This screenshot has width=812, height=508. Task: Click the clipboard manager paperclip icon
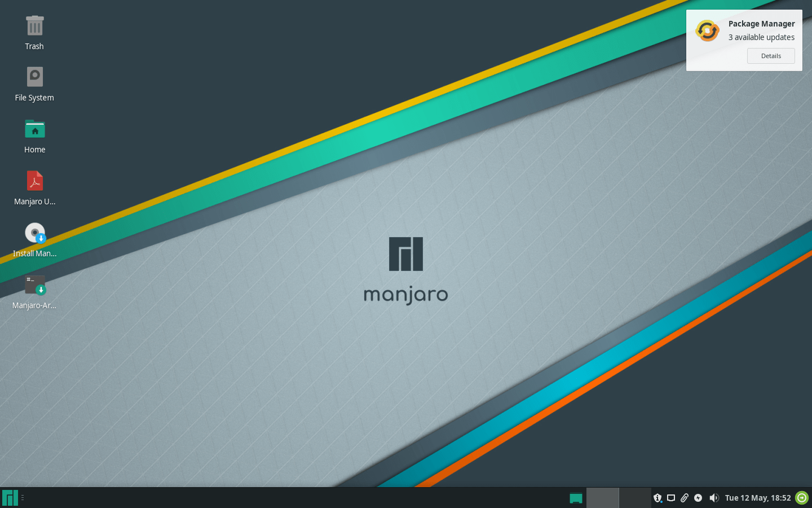[x=685, y=498]
